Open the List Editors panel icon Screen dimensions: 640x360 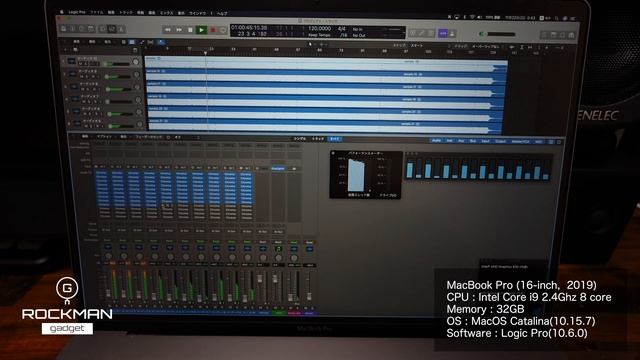544,35
